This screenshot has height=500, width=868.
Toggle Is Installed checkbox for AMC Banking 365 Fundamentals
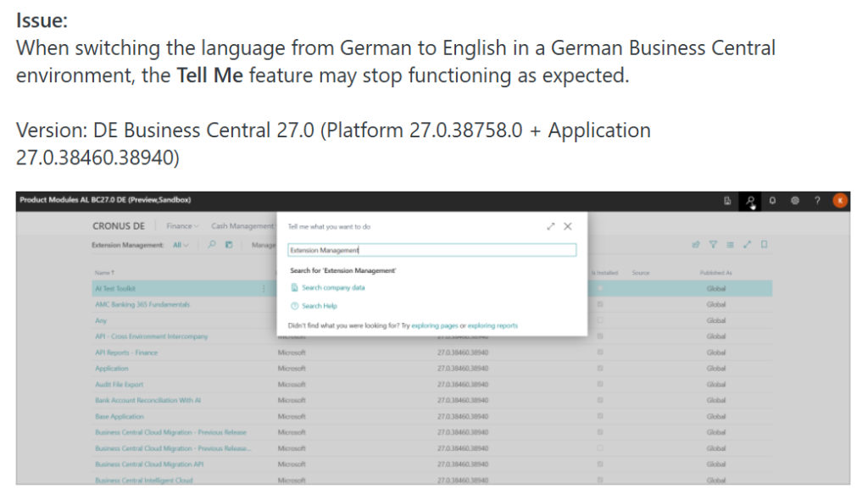point(600,304)
